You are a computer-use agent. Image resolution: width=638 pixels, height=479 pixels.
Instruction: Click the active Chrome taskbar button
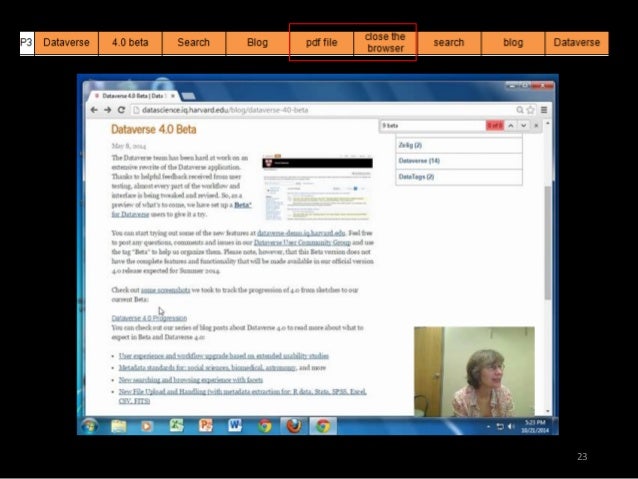tap(323, 426)
